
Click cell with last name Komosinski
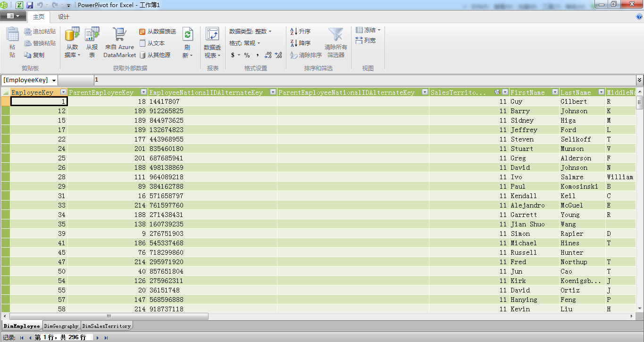tap(582, 186)
